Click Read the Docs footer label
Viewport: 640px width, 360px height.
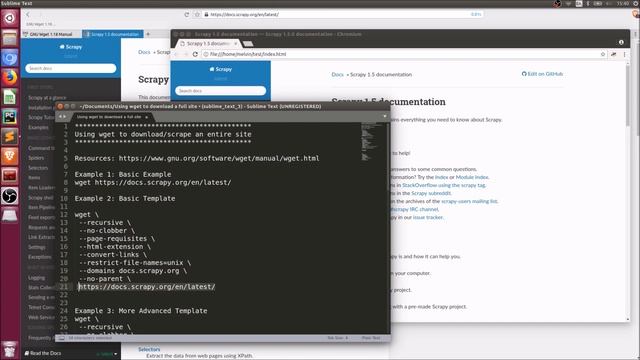43,353
